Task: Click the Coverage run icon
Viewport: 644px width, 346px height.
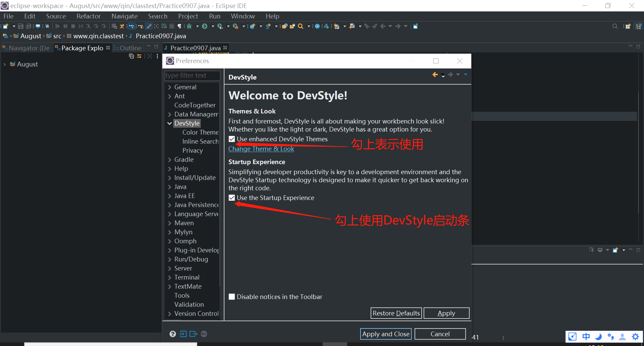Action: pos(220,26)
